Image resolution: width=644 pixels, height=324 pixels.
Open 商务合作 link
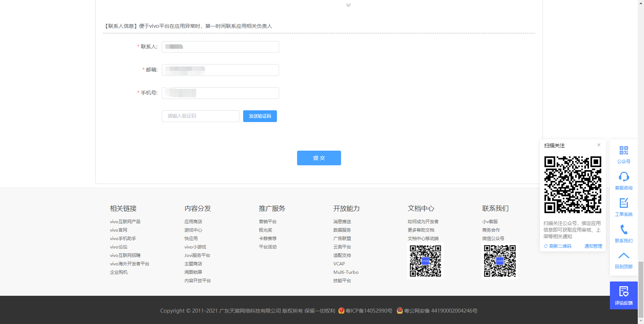(x=491, y=230)
